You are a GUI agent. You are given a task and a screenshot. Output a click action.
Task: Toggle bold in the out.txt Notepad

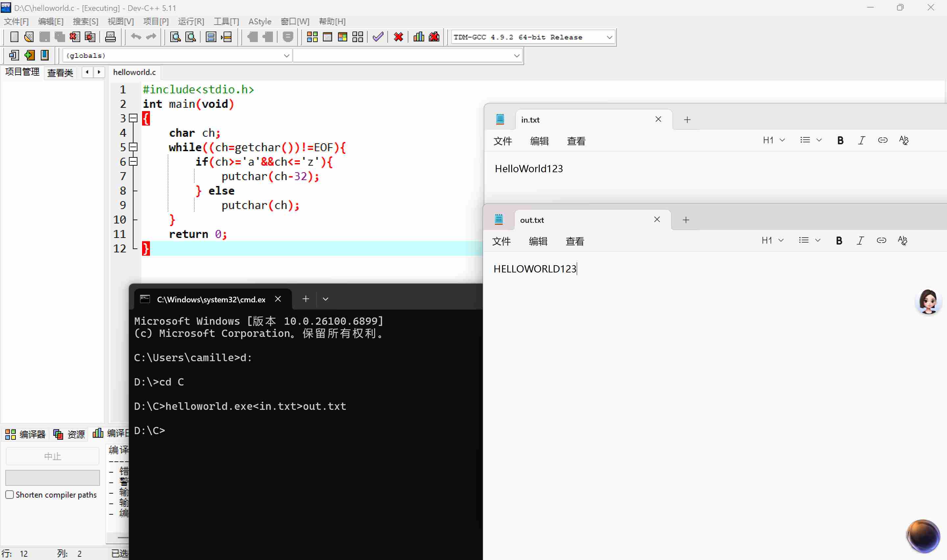pyautogui.click(x=839, y=241)
